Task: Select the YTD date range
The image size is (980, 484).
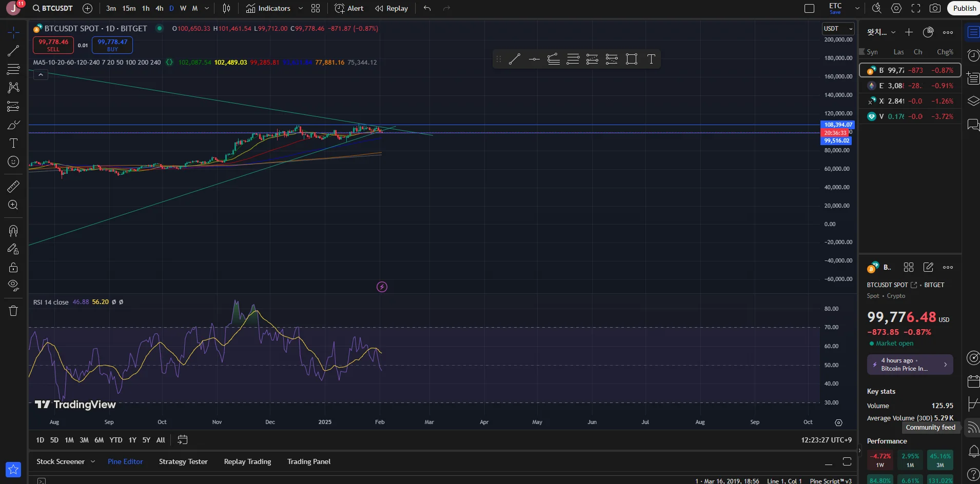Action: [x=116, y=440]
